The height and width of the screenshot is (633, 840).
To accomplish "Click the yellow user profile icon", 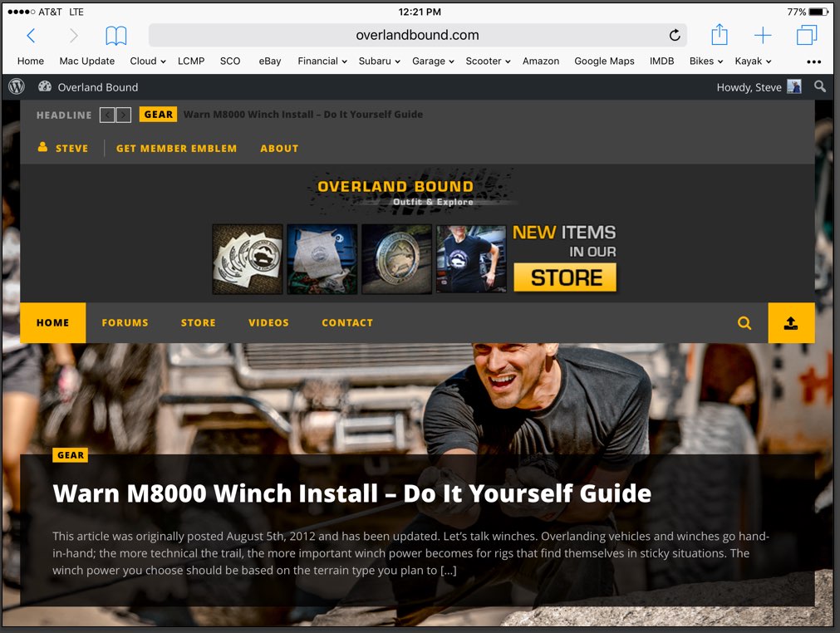I will pos(43,147).
